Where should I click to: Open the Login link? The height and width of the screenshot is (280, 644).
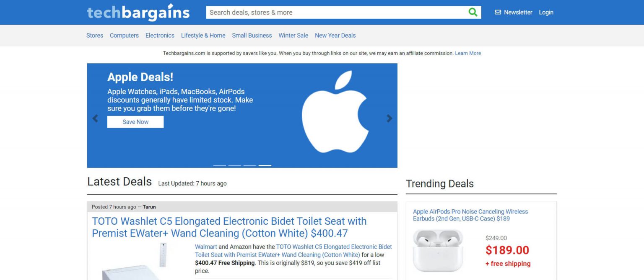click(546, 12)
